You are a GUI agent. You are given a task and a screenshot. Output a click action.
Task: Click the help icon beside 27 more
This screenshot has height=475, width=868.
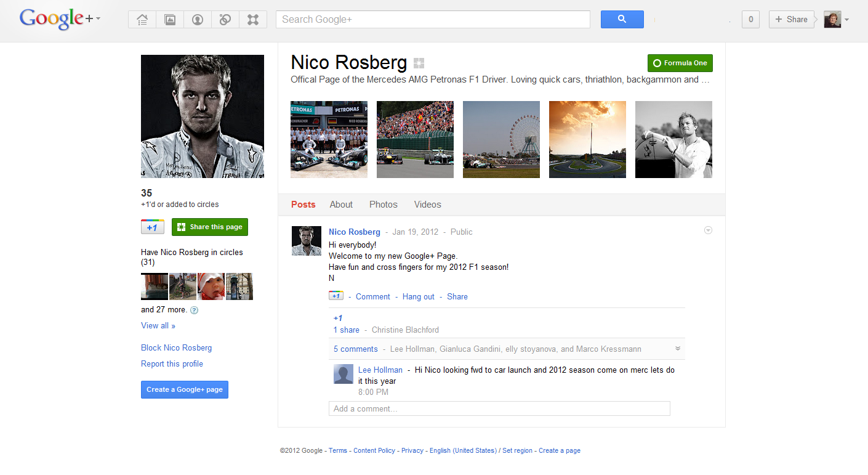195,311
